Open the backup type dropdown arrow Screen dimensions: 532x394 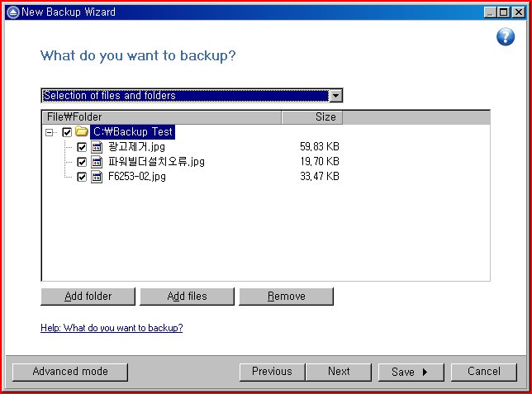[x=335, y=96]
